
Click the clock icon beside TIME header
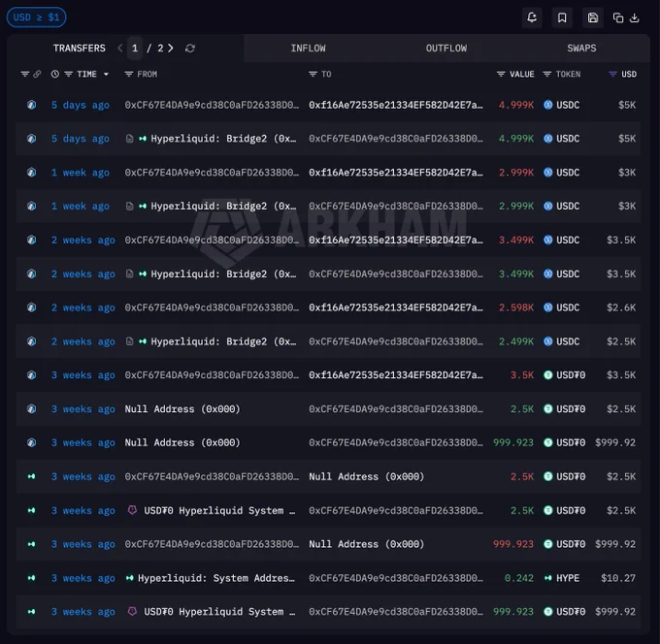[x=55, y=74]
